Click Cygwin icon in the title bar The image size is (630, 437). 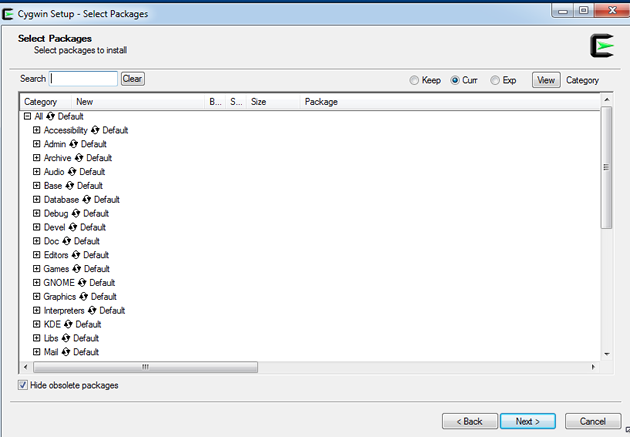click(x=8, y=14)
